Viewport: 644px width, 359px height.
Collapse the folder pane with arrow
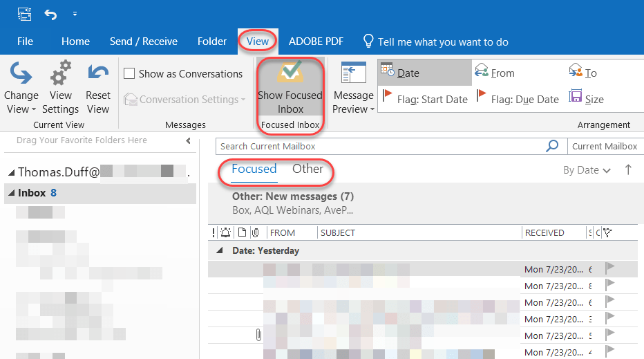188,140
